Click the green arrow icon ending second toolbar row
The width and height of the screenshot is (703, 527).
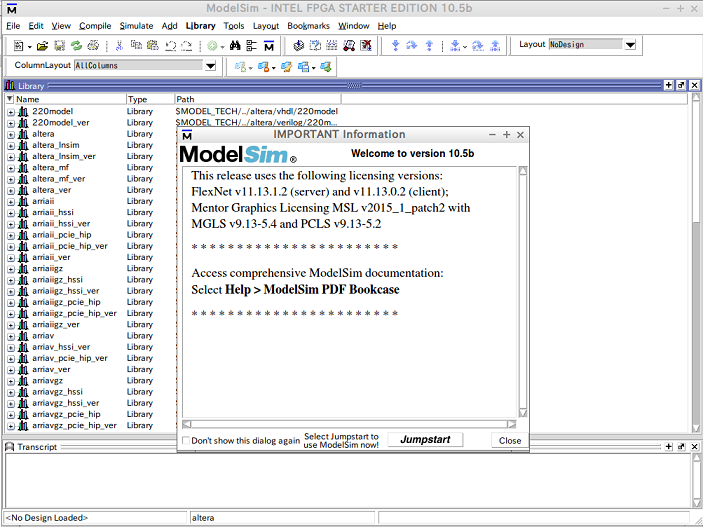pyautogui.click(x=326, y=67)
